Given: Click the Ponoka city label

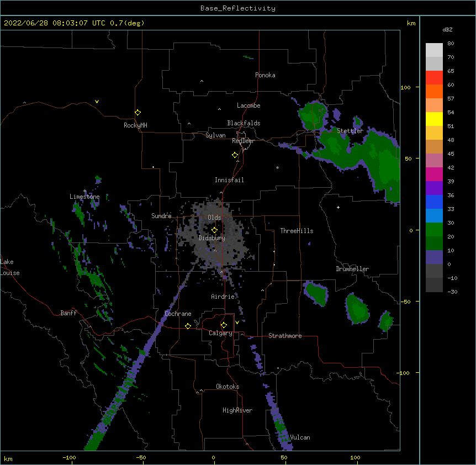Looking at the screenshot, I should pos(265,75).
